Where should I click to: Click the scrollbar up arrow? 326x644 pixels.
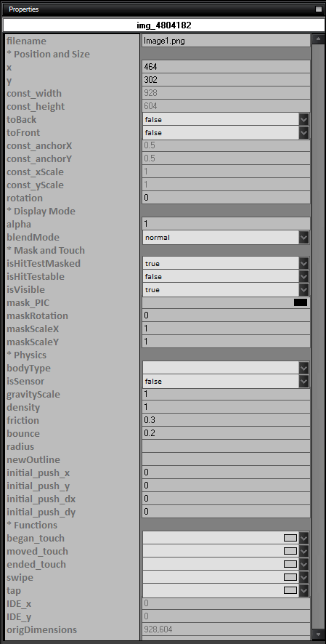[x=318, y=39]
